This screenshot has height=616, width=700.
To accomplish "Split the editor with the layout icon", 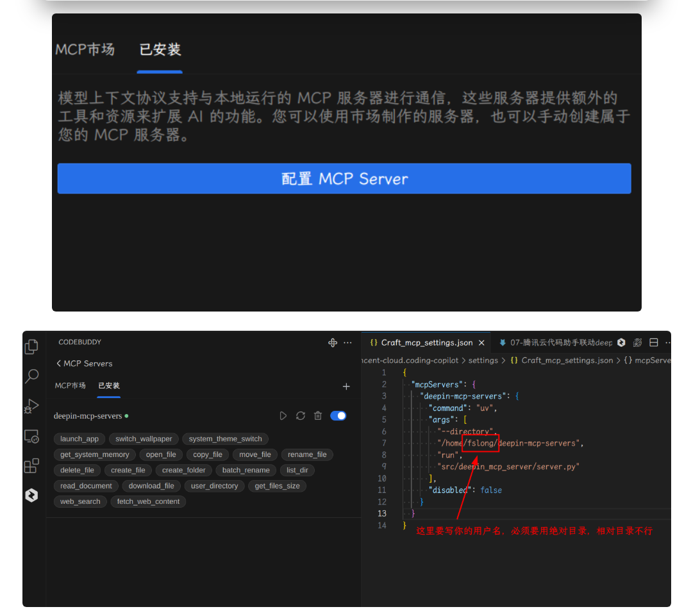I will [654, 342].
